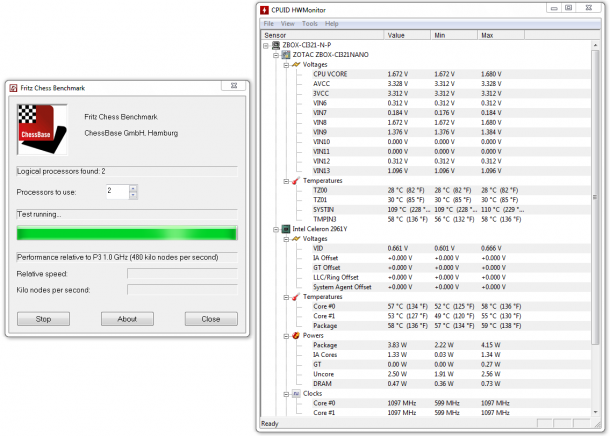The image size is (610, 436).
Task: Collapse the Intel Celeron 2961Y node
Action: 276,229
